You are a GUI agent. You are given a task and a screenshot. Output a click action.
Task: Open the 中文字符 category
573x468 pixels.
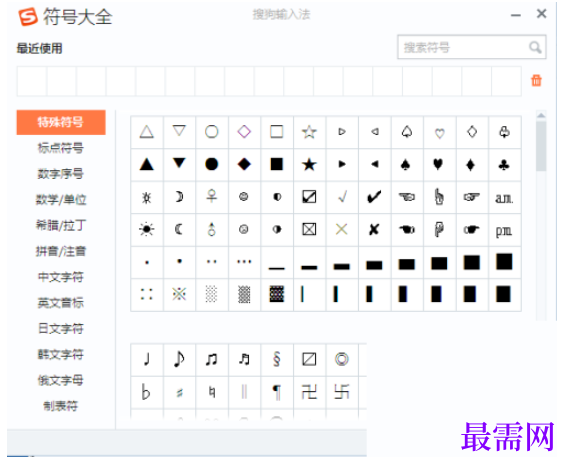point(61,277)
